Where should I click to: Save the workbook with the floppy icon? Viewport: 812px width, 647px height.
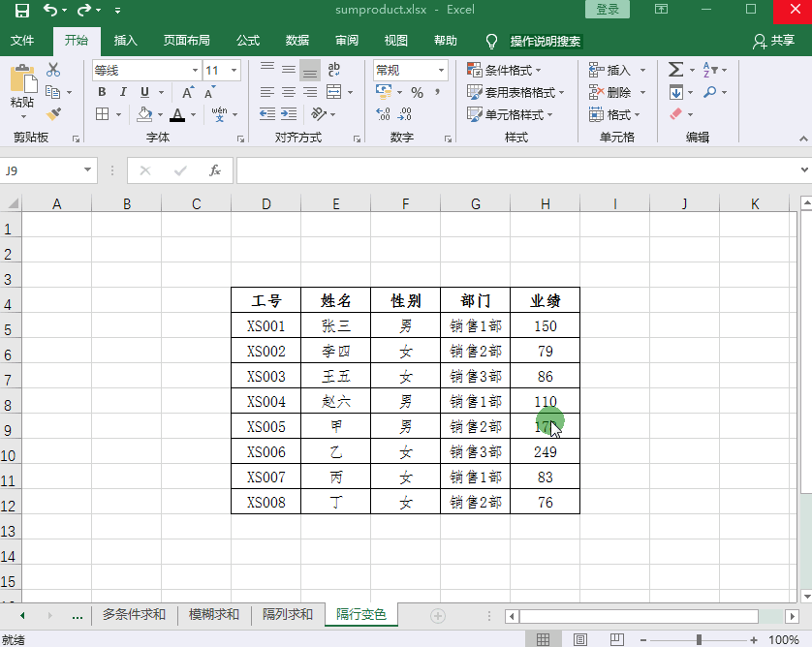(x=21, y=10)
